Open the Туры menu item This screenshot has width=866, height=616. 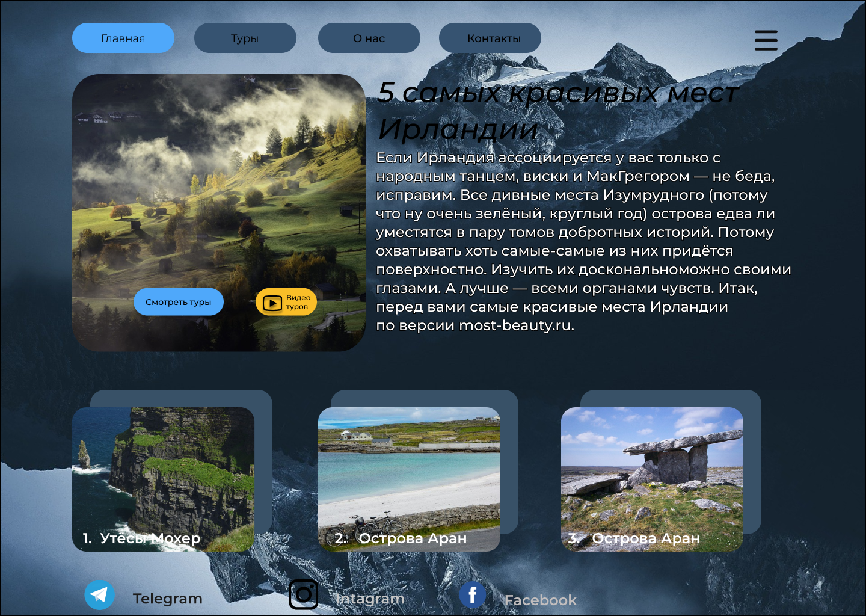pyautogui.click(x=245, y=38)
